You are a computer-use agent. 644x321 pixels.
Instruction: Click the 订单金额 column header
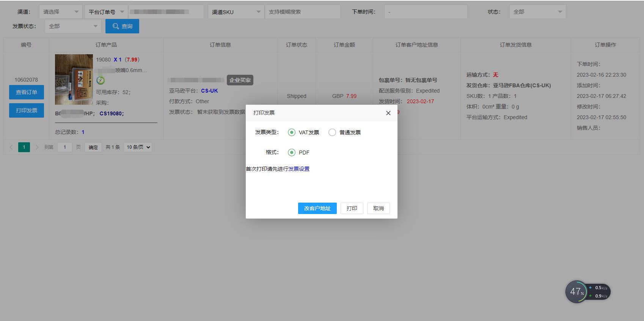tap(344, 45)
